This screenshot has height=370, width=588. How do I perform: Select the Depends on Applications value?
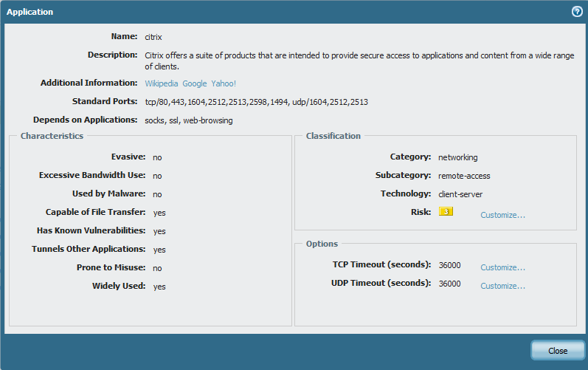189,120
